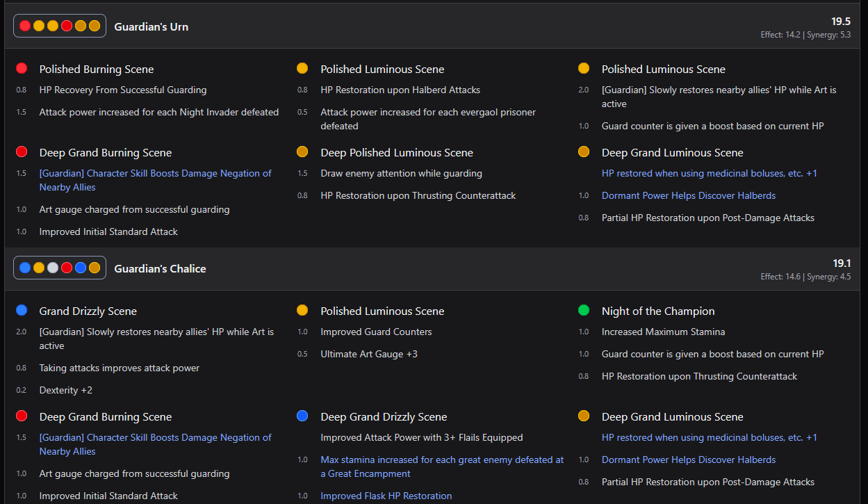Follow Urn's 'HP restored when using medicinal boluses' link
This screenshot has width=868, height=504.
pyautogui.click(x=710, y=173)
